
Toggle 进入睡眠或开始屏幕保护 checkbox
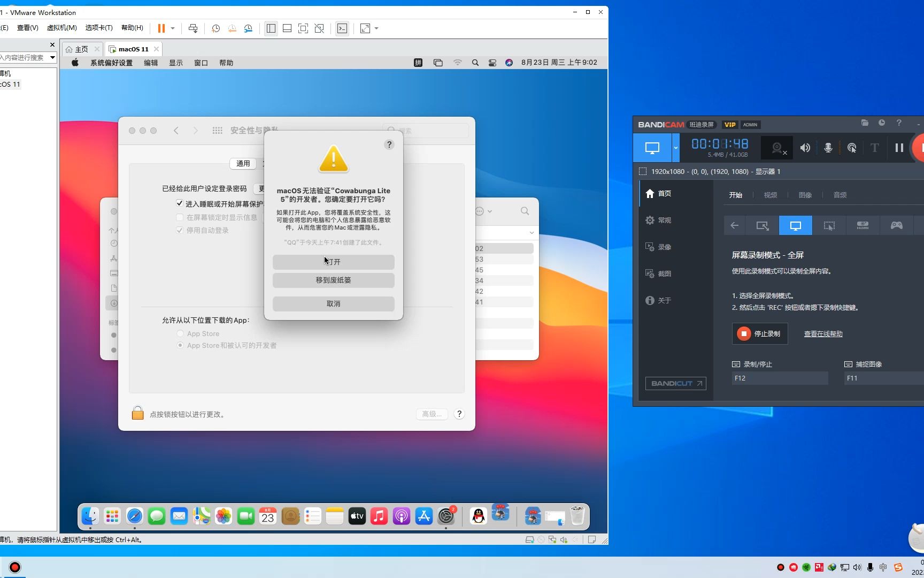(x=180, y=203)
